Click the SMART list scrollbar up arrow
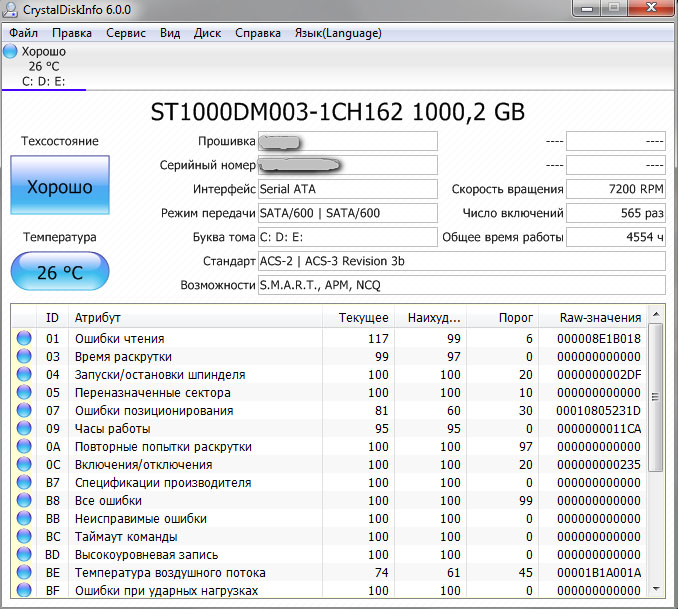678x609 pixels. click(x=656, y=314)
